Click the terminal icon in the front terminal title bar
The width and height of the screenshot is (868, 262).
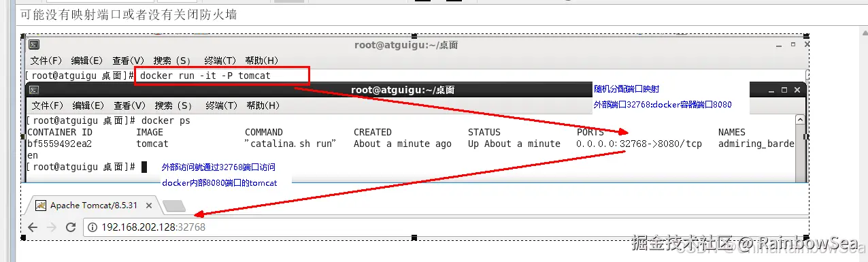pos(33,90)
